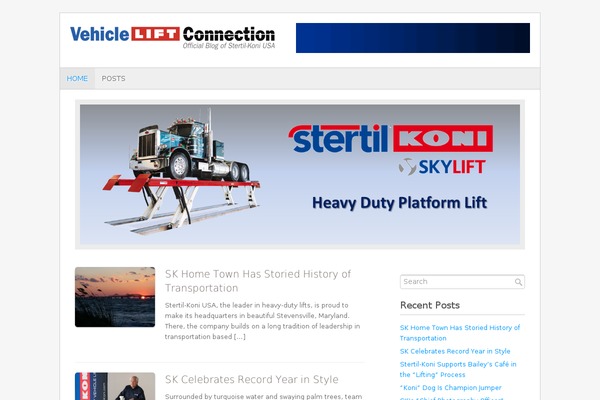Click excerpt text Surrounded by turquoise water
Screen dimensions: 600x400
[x=264, y=397]
